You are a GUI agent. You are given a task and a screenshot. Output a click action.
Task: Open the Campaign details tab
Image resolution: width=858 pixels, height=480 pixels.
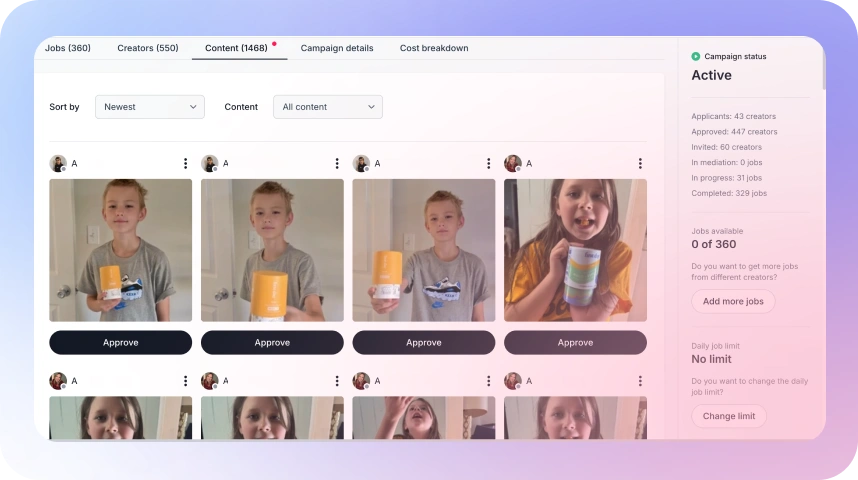337,48
